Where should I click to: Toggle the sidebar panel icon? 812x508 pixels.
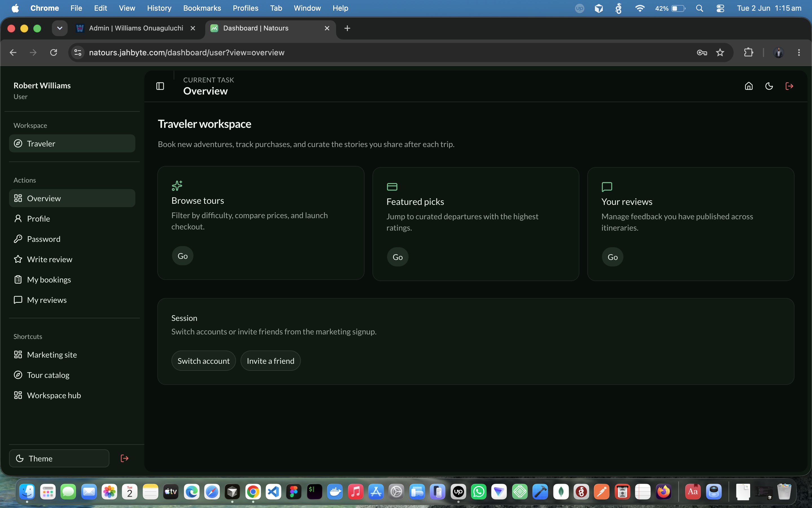[x=160, y=86]
